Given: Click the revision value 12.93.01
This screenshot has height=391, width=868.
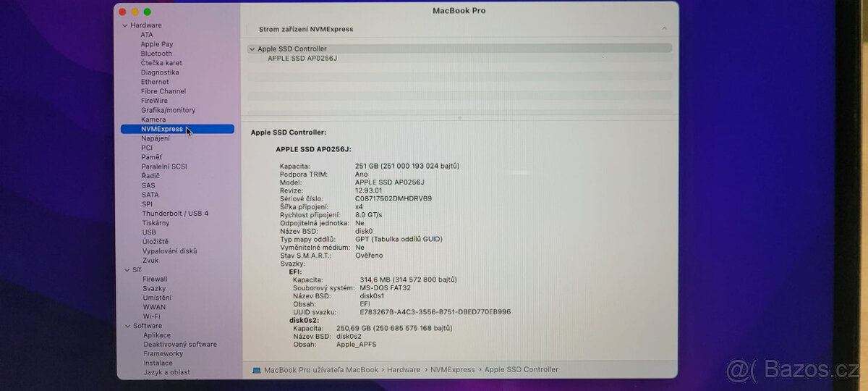Looking at the screenshot, I should point(369,190).
